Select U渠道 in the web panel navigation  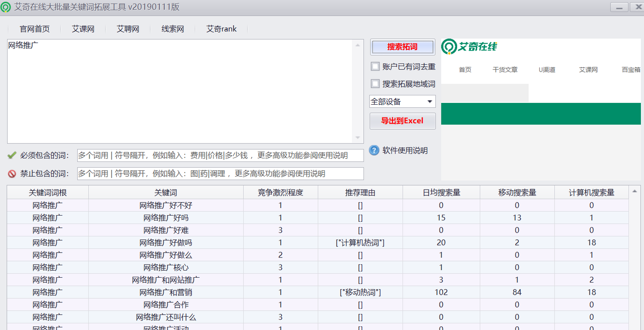[x=547, y=70]
